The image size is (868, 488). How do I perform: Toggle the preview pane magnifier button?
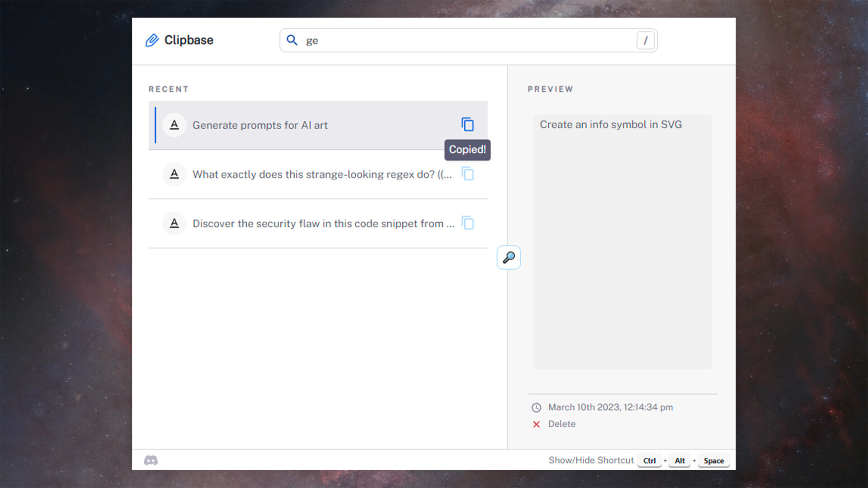point(509,258)
